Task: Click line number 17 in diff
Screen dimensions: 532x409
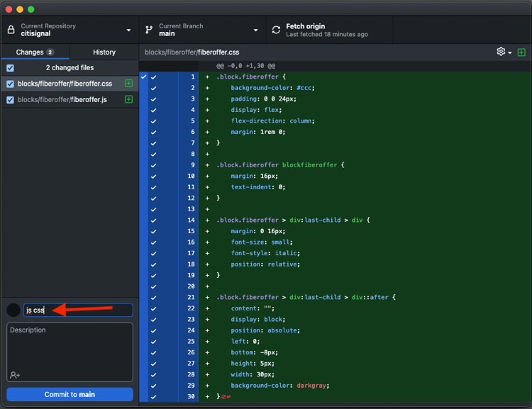Action: click(x=191, y=253)
